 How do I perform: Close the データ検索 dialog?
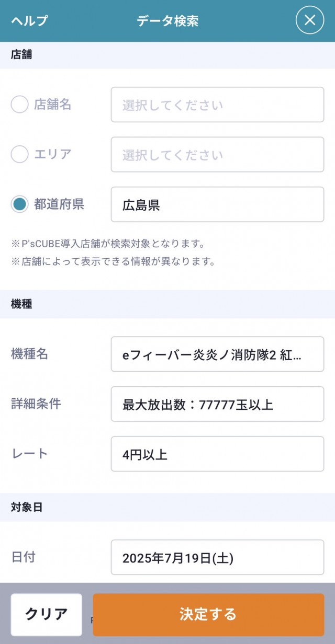pos(309,20)
